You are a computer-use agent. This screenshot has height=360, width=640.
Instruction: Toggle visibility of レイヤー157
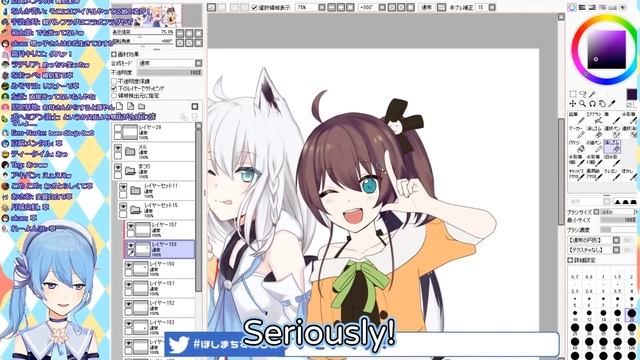130,226
